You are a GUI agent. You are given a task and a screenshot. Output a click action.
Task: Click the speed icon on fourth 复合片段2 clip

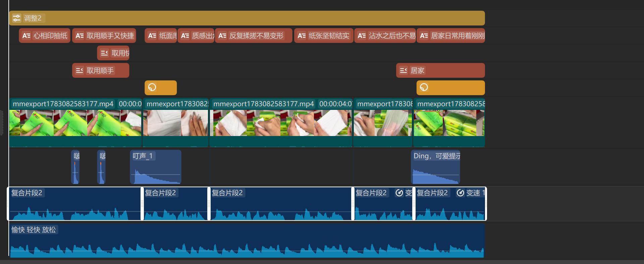[x=399, y=193]
